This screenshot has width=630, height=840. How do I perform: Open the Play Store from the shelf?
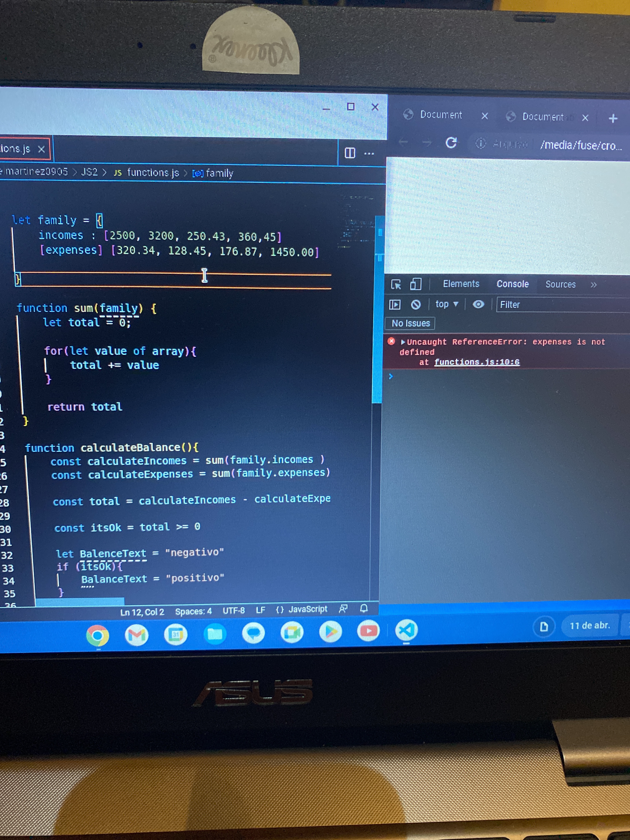pos(331,632)
